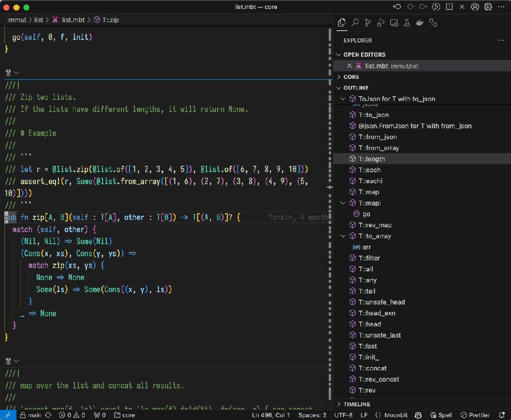The height and width of the screenshot is (420, 511).
Task: Click the split editor icon in the title bar
Action: 449,7
